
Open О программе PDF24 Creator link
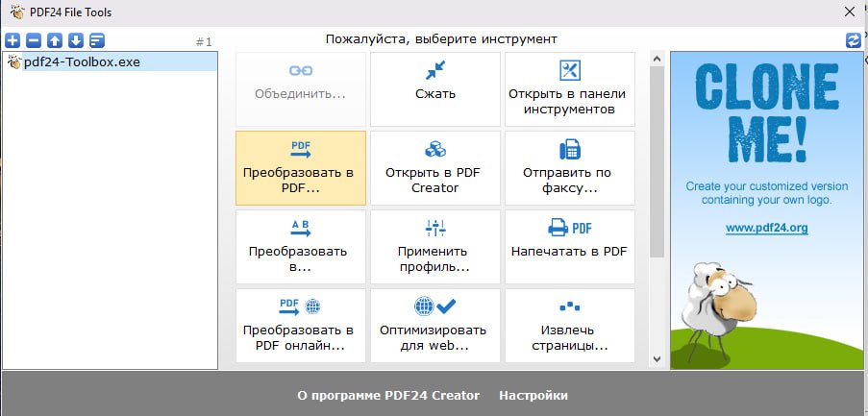(x=388, y=396)
